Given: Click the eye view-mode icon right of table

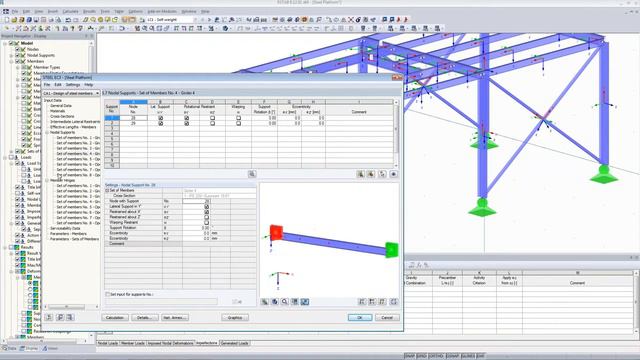Looking at the screenshot, I should pyautogui.click(x=393, y=174).
